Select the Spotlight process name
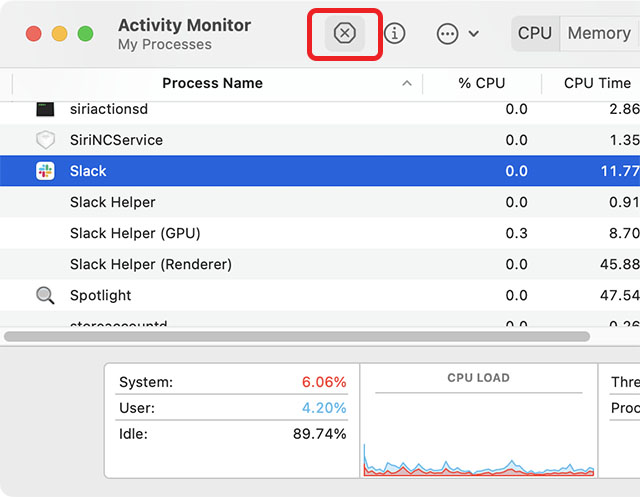 tap(100, 295)
